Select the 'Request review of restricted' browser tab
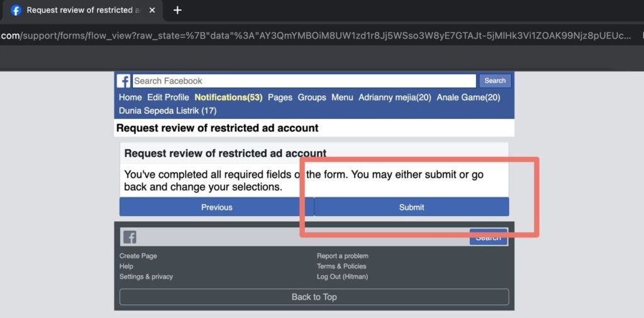This screenshot has width=644, height=318. point(82,11)
